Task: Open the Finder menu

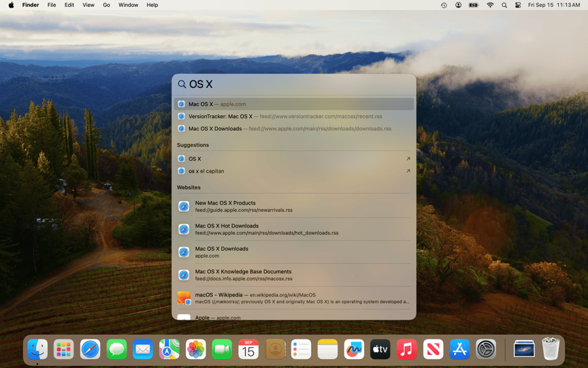Action: (x=31, y=5)
